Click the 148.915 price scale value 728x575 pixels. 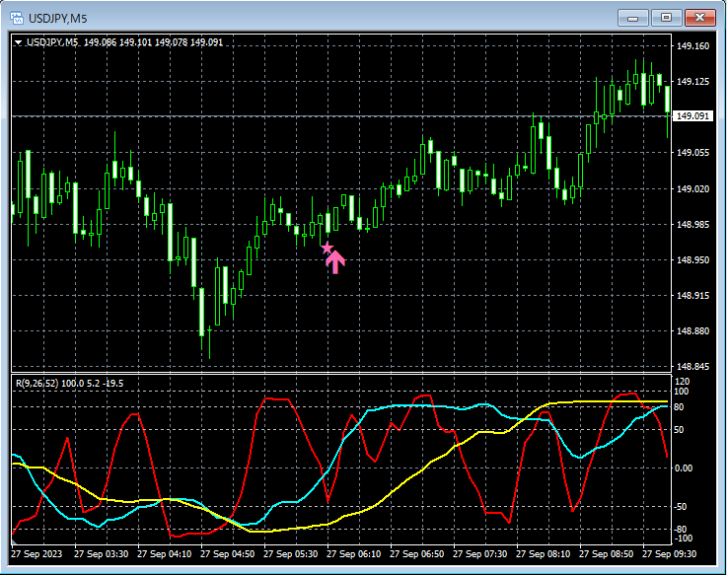point(692,296)
